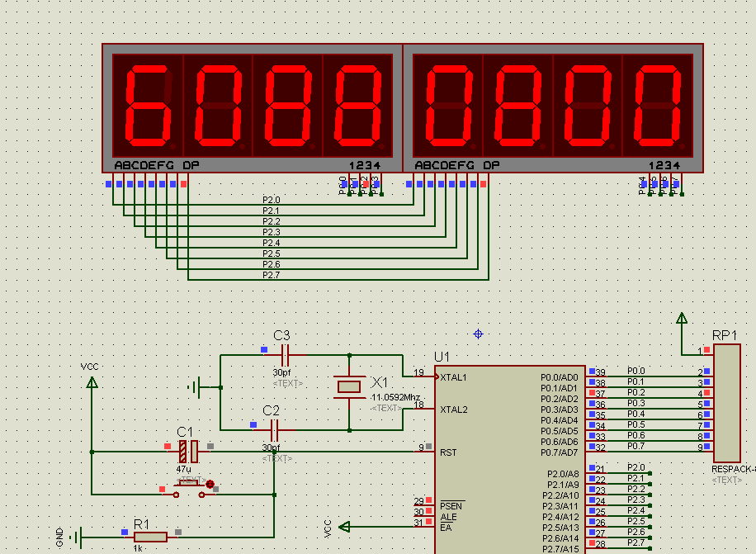Click the 1234 label on right display
Image resolution: width=756 pixels, height=554 pixels.
click(664, 166)
